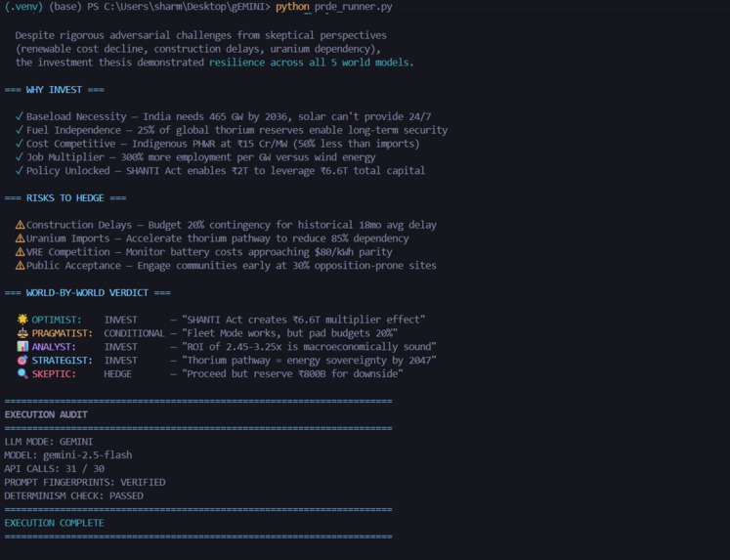Viewport: 730px width, 560px height.
Task: Click the "EXECUTION AUDIT" heading
Action: (46, 414)
